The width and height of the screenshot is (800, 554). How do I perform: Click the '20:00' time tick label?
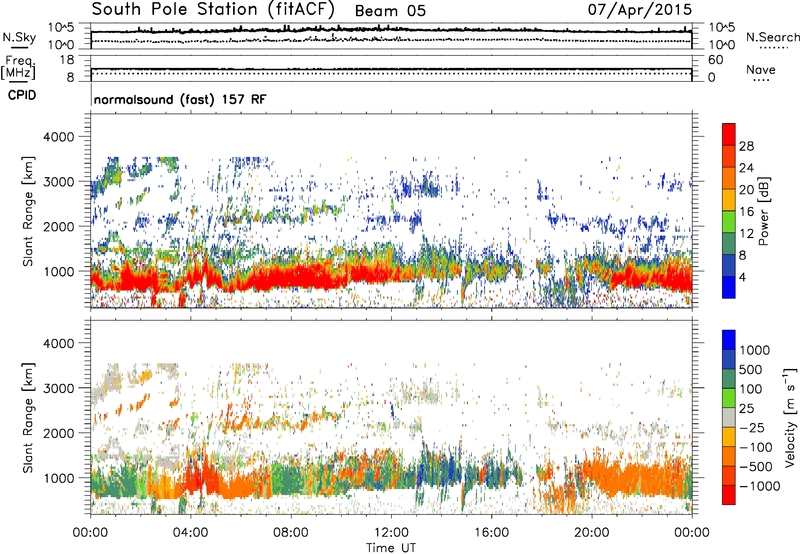(591, 533)
